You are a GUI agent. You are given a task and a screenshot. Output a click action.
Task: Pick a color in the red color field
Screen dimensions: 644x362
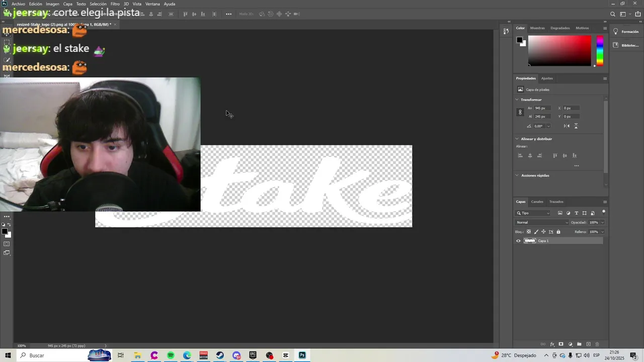(x=559, y=50)
